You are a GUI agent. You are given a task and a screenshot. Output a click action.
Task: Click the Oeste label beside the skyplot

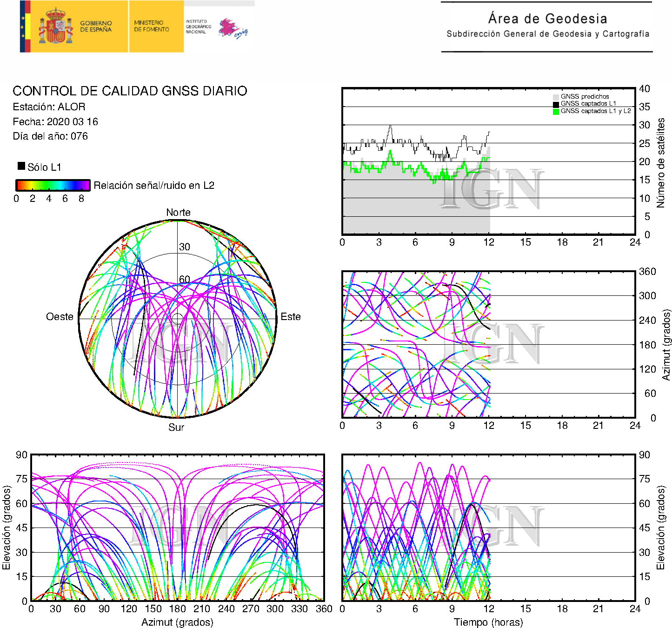pos(60,317)
